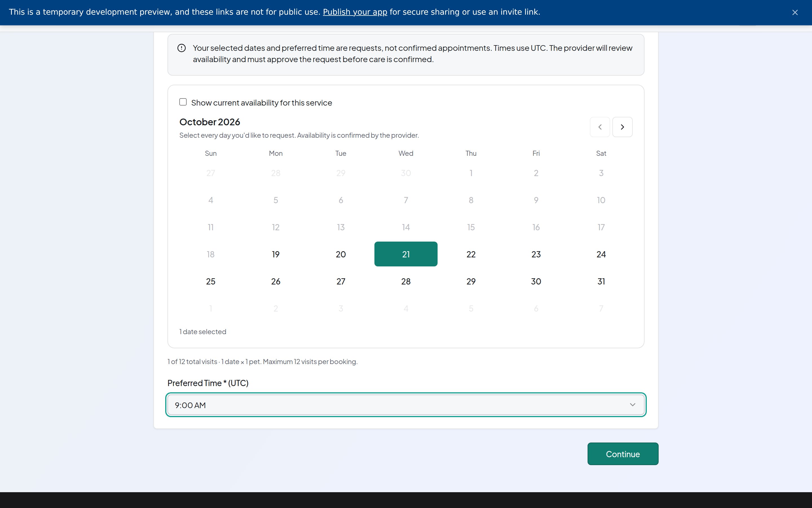Enable Show current availability for this service

click(x=183, y=102)
